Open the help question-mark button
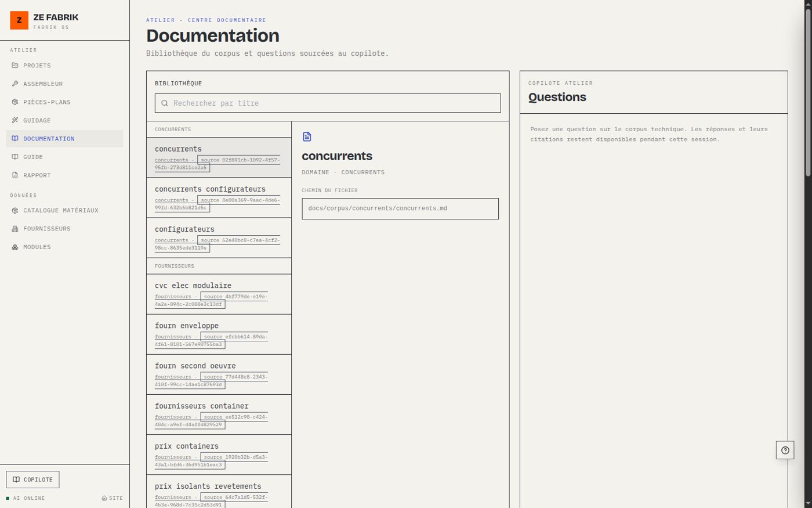812x508 pixels. click(x=785, y=450)
